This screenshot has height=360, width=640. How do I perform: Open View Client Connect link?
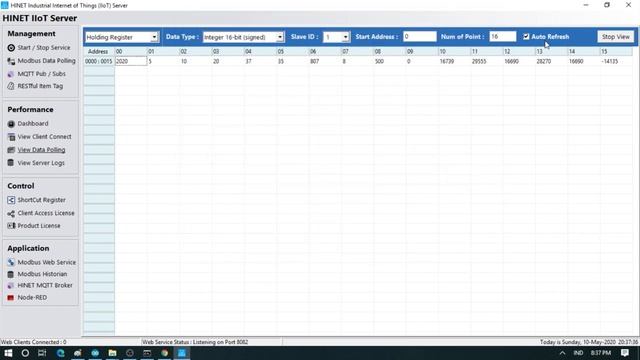(44, 137)
